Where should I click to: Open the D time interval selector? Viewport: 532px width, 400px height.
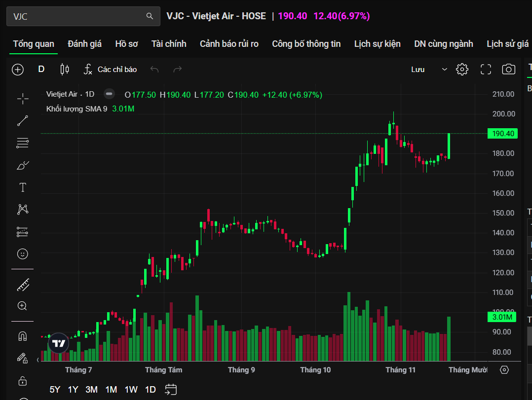[x=41, y=70]
